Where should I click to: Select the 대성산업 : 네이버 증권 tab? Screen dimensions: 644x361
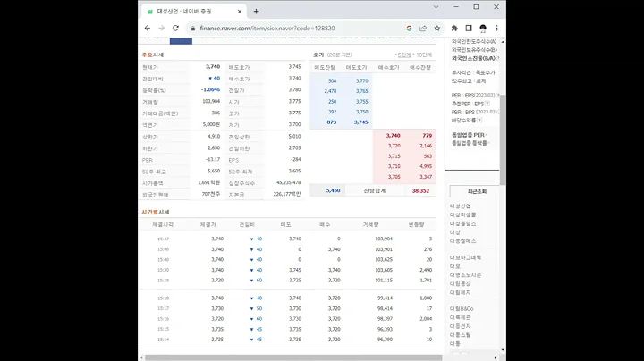click(x=192, y=12)
